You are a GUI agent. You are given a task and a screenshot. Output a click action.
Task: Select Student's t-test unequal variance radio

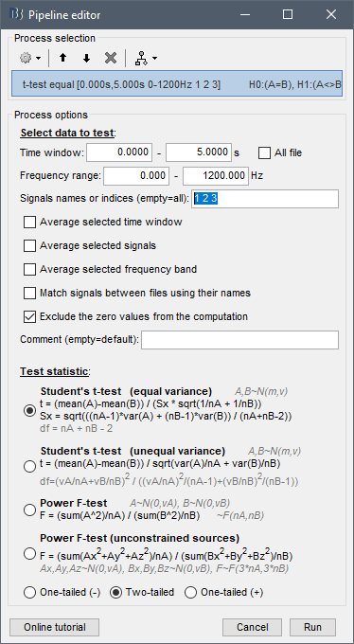(29, 467)
